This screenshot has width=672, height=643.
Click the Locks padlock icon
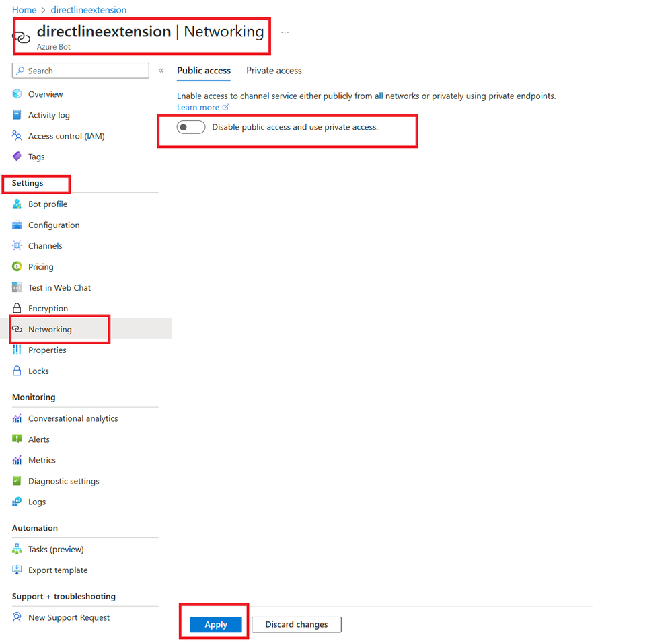coord(17,371)
